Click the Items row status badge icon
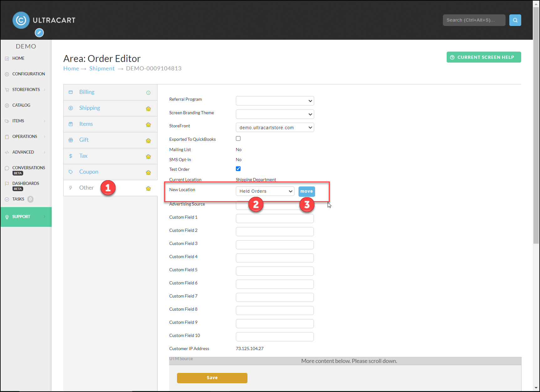 tap(148, 125)
